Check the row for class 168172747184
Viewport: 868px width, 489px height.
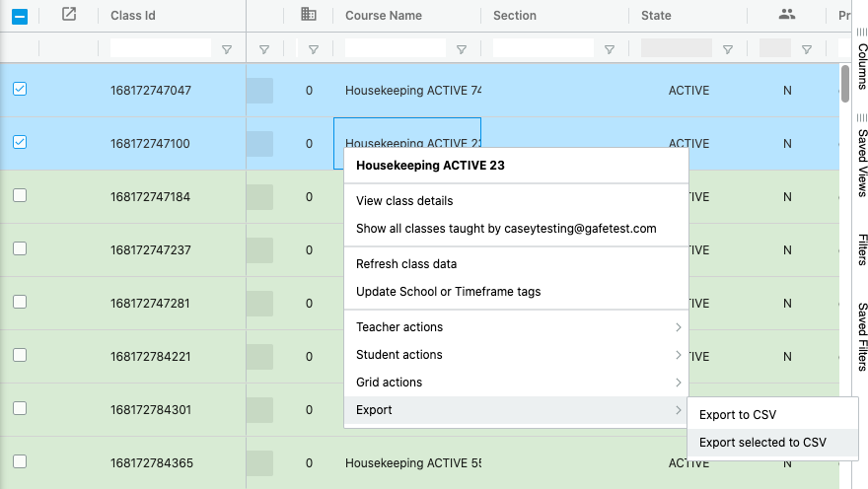click(20, 196)
